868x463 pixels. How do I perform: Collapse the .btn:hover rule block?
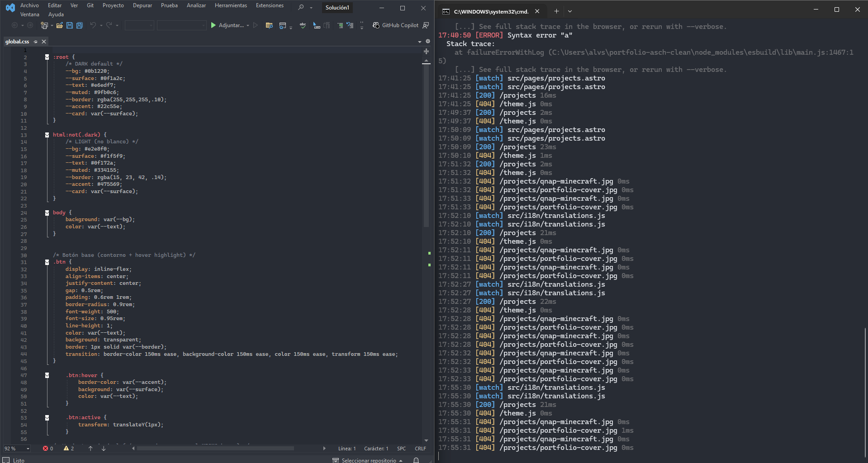pos(47,375)
